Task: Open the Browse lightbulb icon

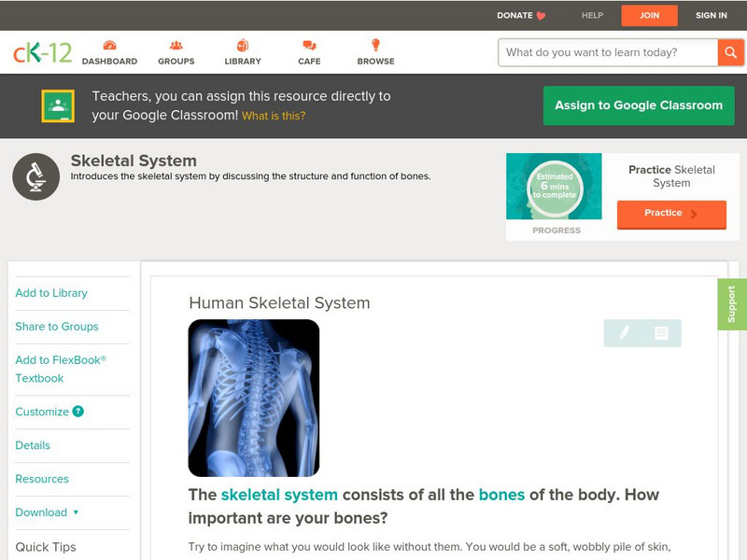Action: (376, 45)
